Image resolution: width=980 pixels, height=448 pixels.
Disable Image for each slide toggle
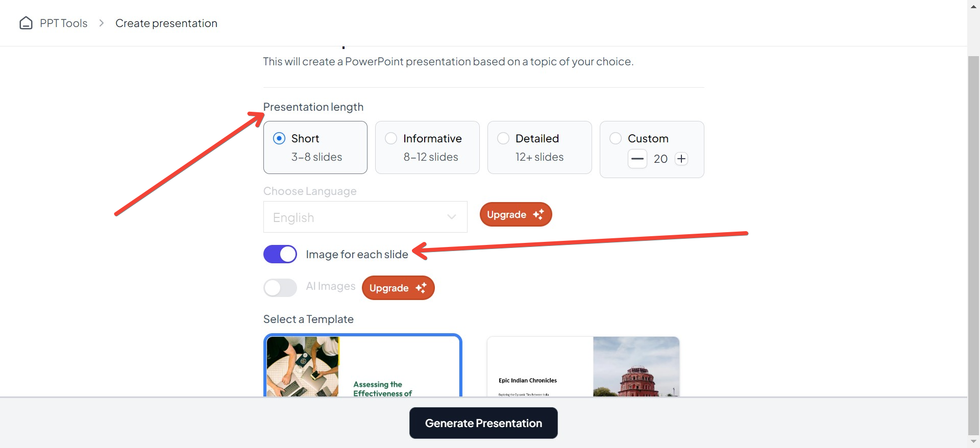(x=280, y=254)
